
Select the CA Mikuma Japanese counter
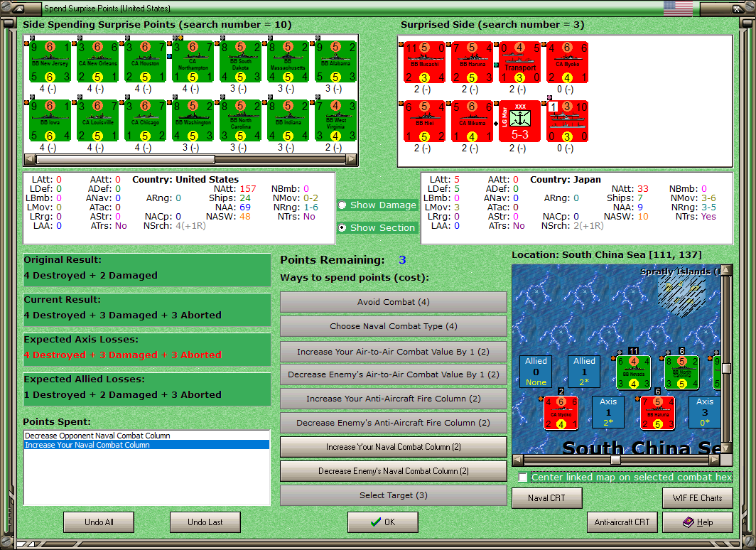(x=472, y=122)
